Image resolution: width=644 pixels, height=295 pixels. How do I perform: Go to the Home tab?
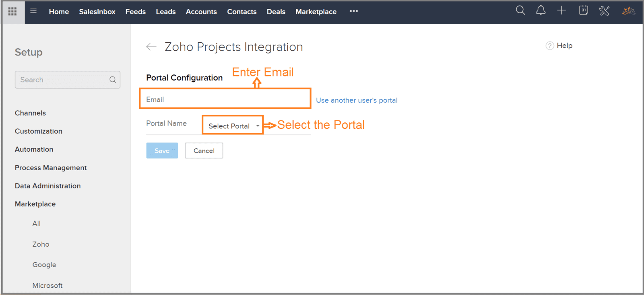(x=59, y=12)
